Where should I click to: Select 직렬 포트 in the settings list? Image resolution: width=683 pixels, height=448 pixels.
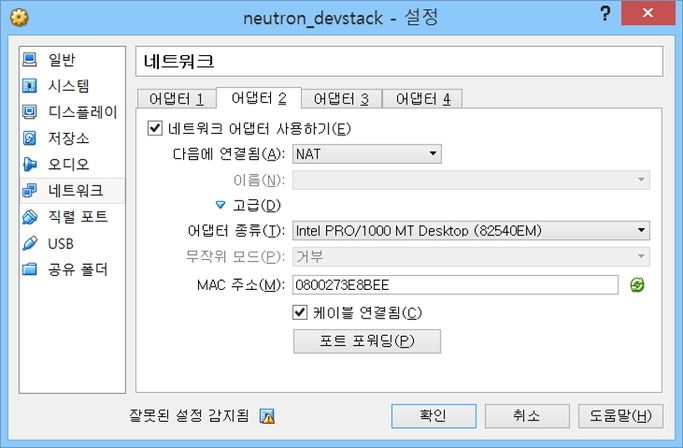(78, 217)
